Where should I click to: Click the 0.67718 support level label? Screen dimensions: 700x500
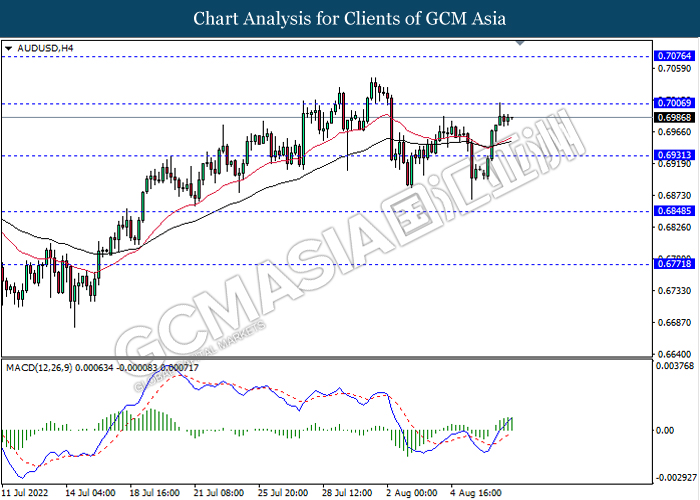tap(675, 264)
